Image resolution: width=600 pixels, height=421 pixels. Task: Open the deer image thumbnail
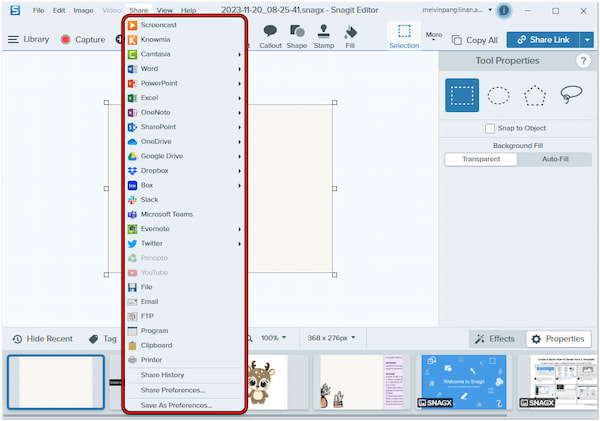point(267,382)
